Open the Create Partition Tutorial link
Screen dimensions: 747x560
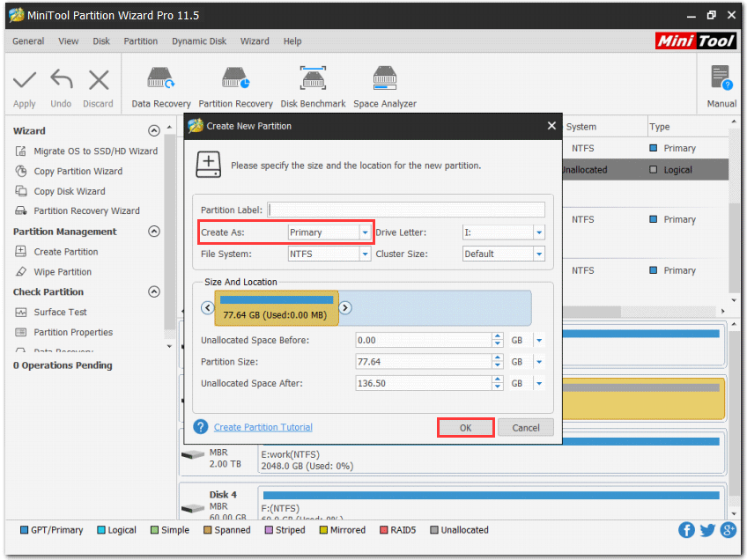[x=263, y=427]
